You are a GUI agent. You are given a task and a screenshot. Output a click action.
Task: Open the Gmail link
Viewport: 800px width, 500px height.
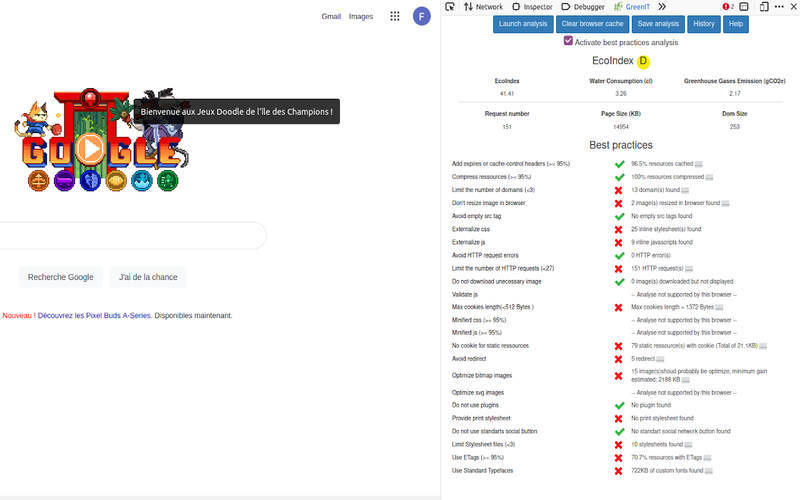pos(331,16)
